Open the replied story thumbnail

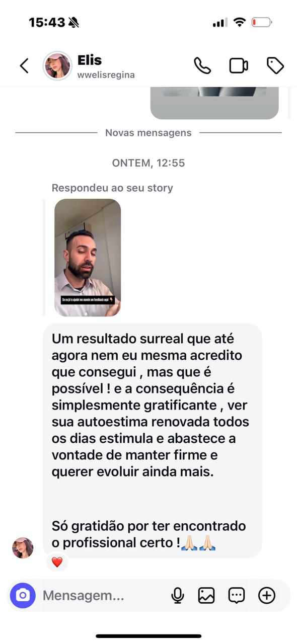coord(88,258)
